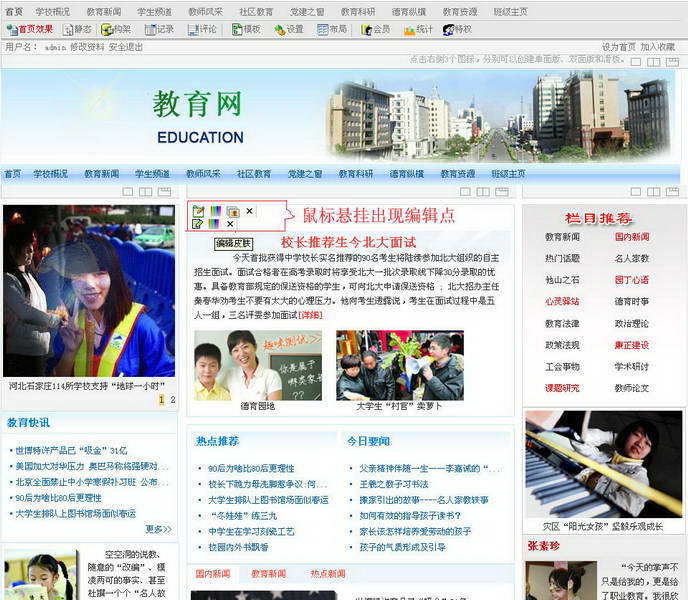Screen dimensions: 688x600
Task: Select 班级主页 in blue navigation bar
Action: click(x=509, y=174)
